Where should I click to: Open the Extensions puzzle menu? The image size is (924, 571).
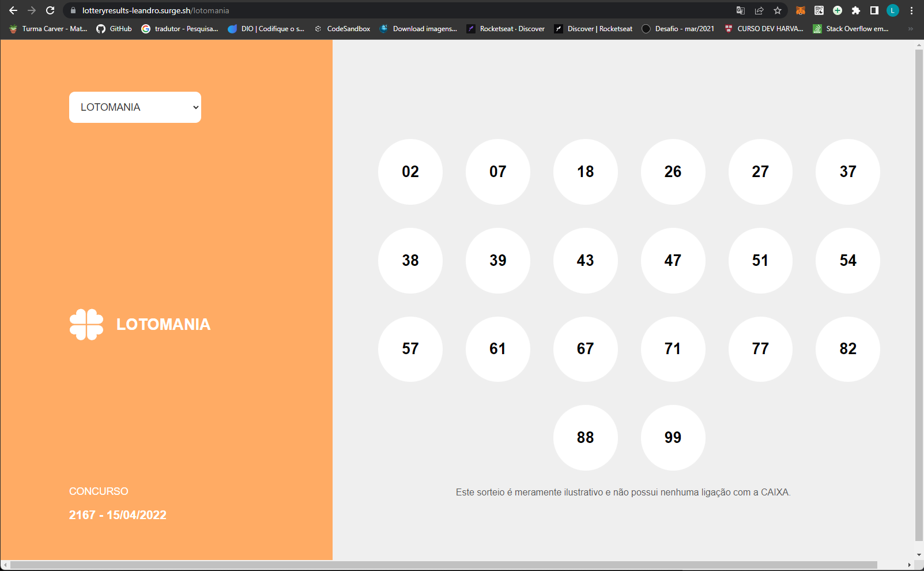pyautogui.click(x=856, y=10)
